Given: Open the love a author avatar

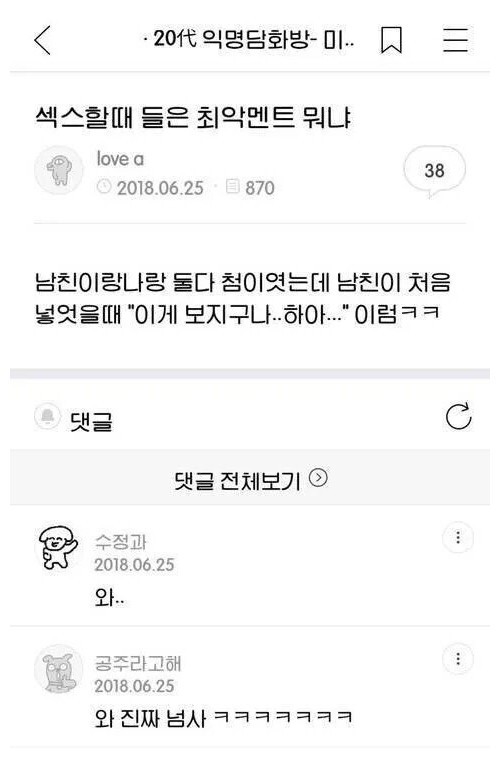Looking at the screenshot, I should click(x=59, y=170).
